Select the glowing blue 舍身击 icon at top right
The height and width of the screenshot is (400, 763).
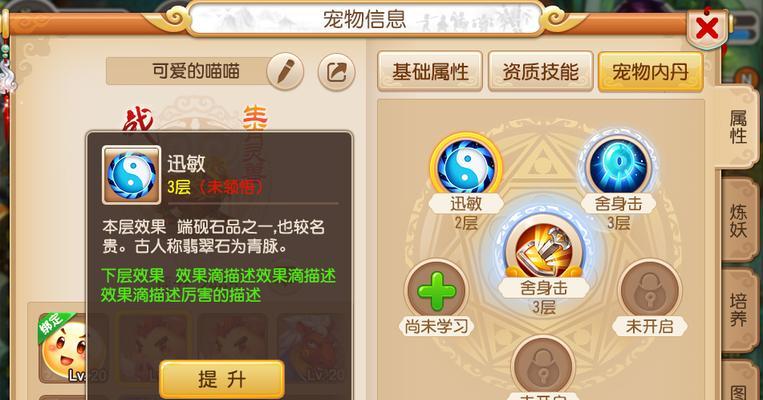tap(618, 165)
